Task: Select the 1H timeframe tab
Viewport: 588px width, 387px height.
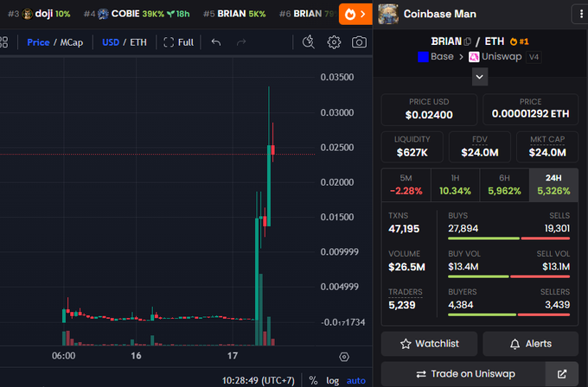Action: click(455, 185)
